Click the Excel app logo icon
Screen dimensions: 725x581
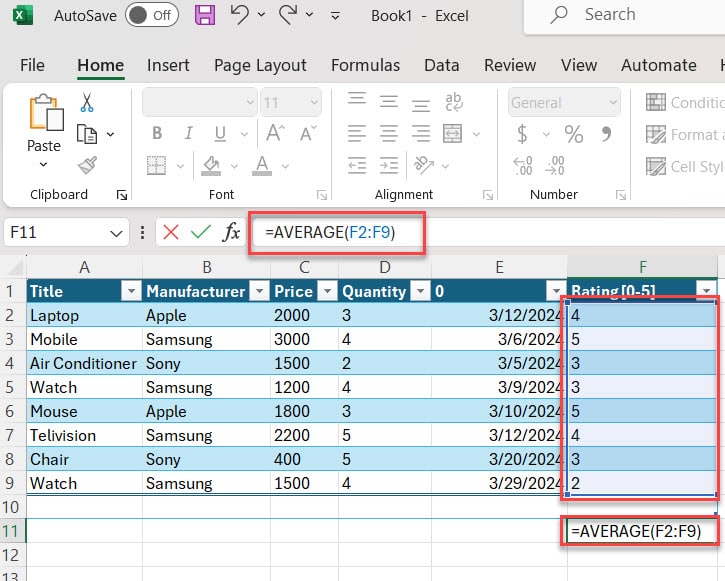[23, 15]
